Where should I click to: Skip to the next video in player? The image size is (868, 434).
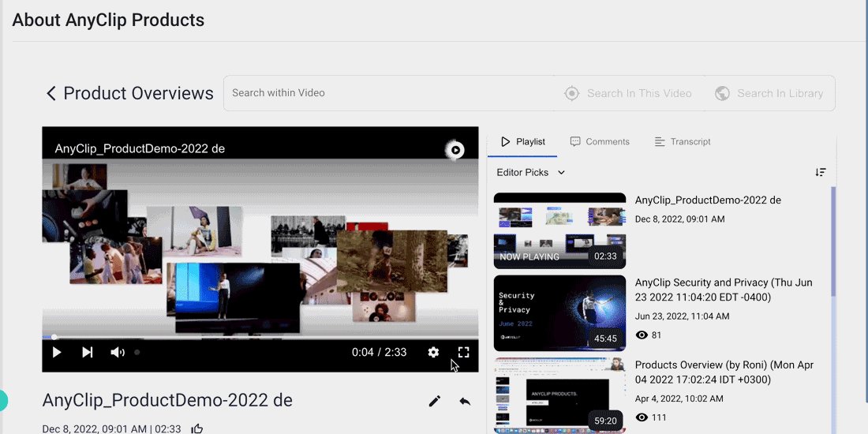point(87,352)
